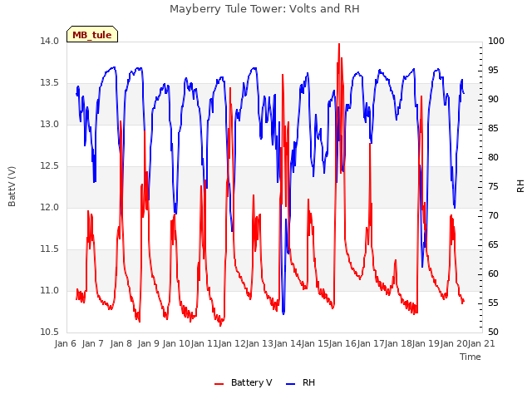Toggle the RH legend entry
The width and height of the screenshot is (532, 399).
click(x=301, y=382)
